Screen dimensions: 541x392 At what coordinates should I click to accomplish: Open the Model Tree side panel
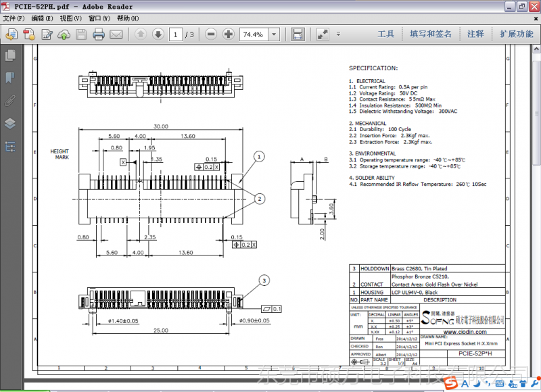tap(10, 146)
